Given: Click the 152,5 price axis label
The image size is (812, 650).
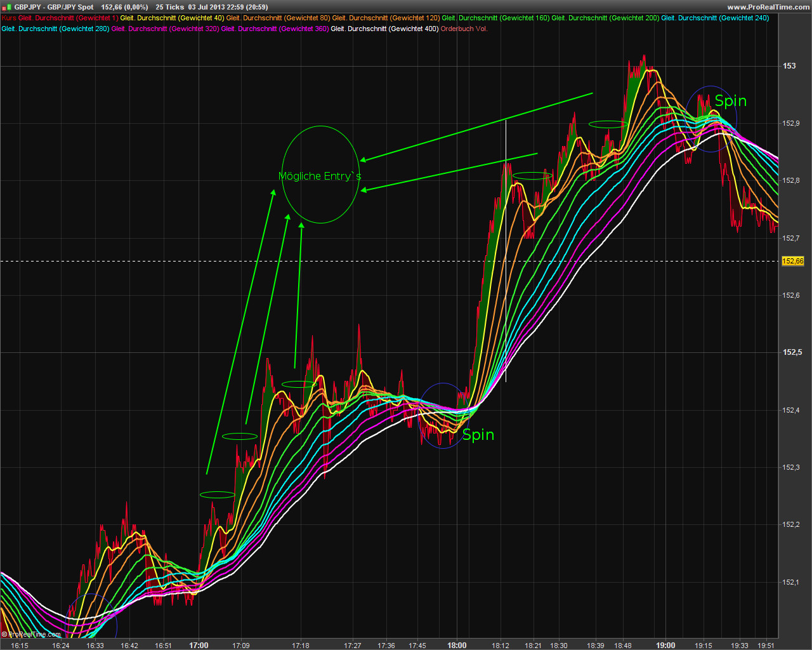Looking at the screenshot, I should (x=792, y=352).
